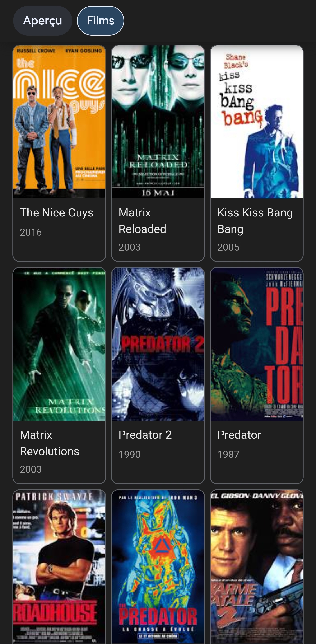The image size is (316, 644).
Task: Open the Roadhouse Patrick Swayze poster
Action: [59, 567]
